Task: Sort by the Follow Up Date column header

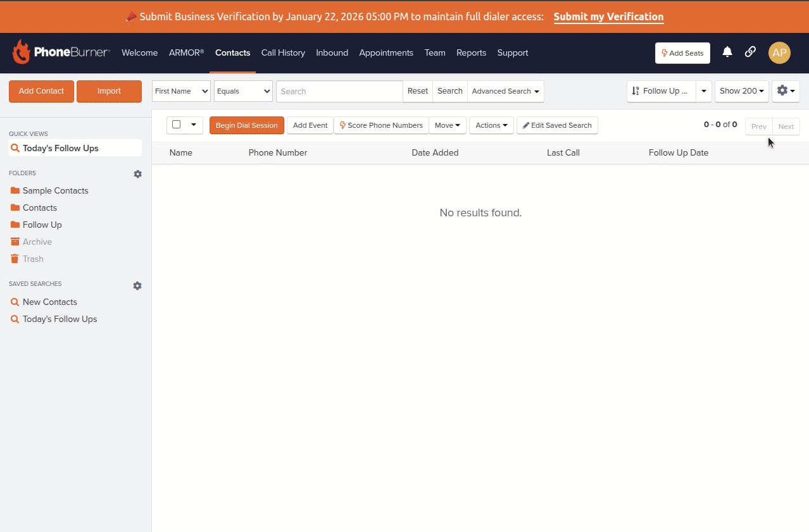Action: (679, 152)
